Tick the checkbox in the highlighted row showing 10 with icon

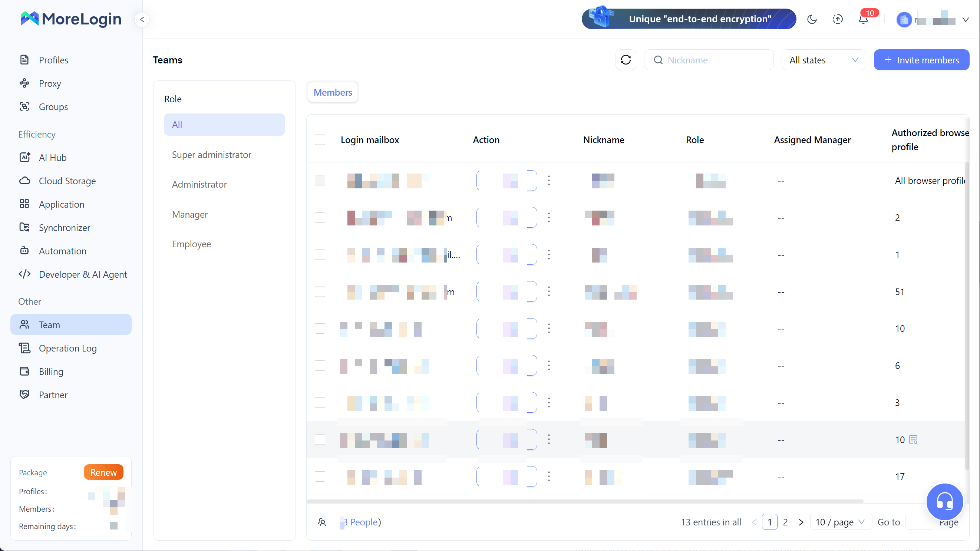point(320,439)
